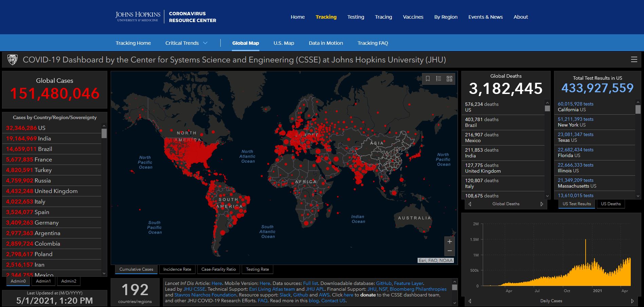
Task: Open the map bookmarks icon
Action: tap(428, 79)
